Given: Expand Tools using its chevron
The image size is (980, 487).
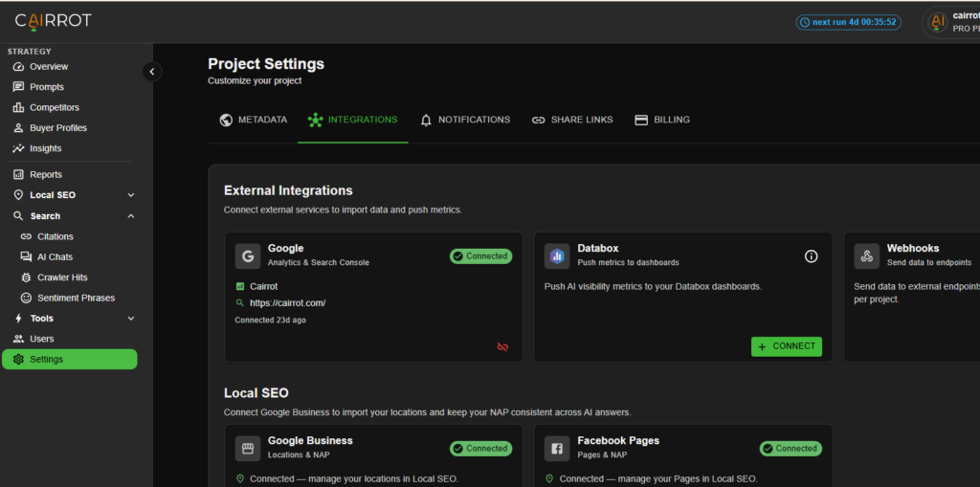Looking at the screenshot, I should 130,319.
